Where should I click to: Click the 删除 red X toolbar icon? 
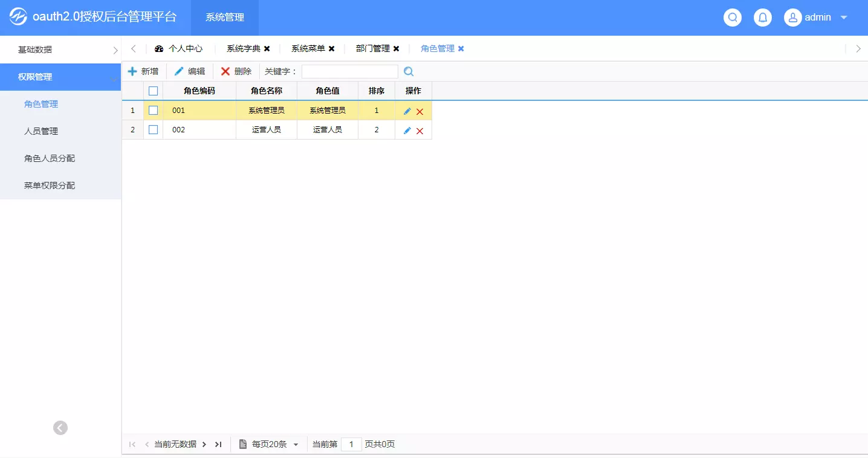point(225,71)
